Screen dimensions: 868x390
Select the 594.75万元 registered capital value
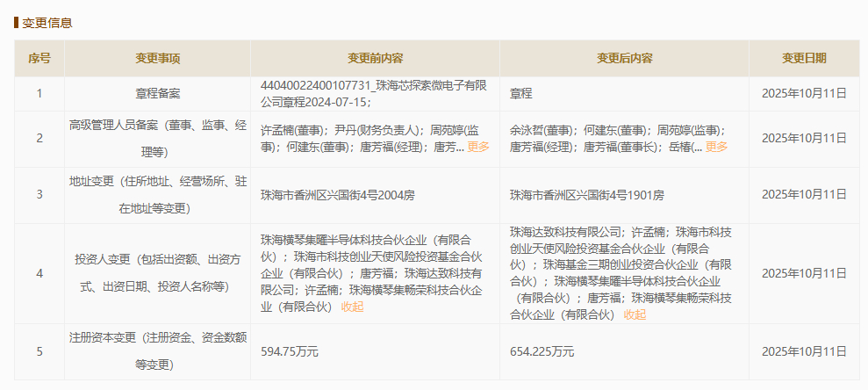[290, 351]
